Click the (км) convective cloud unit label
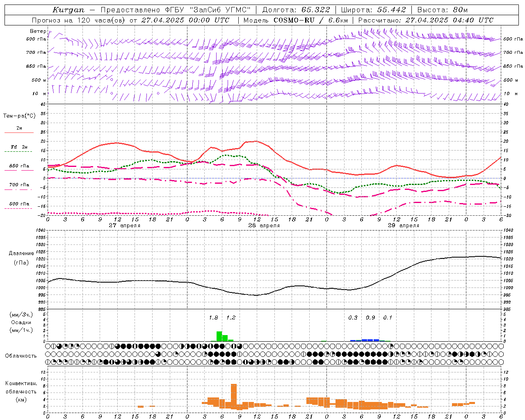This screenshot has height=420, width=525. (x=21, y=399)
